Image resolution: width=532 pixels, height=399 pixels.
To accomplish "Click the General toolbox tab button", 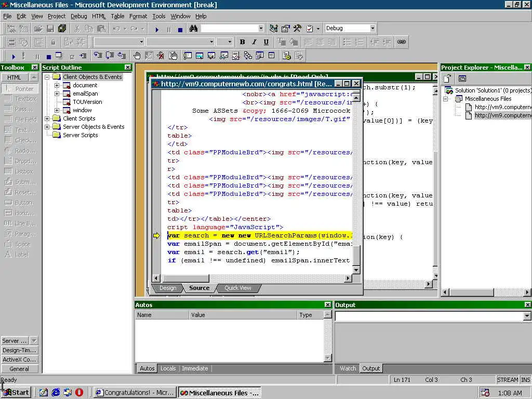I will click(19, 369).
